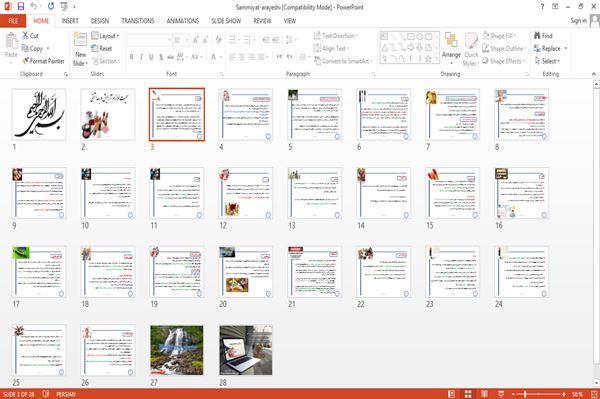Select the waterfall slide 27 thumbnail
Screen dimensions: 600x399
pyautogui.click(x=177, y=350)
